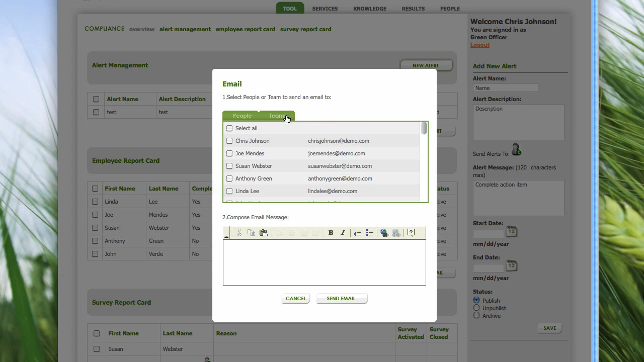This screenshot has height=362, width=644.
Task: Open the employee report card link
Action: click(246, 29)
